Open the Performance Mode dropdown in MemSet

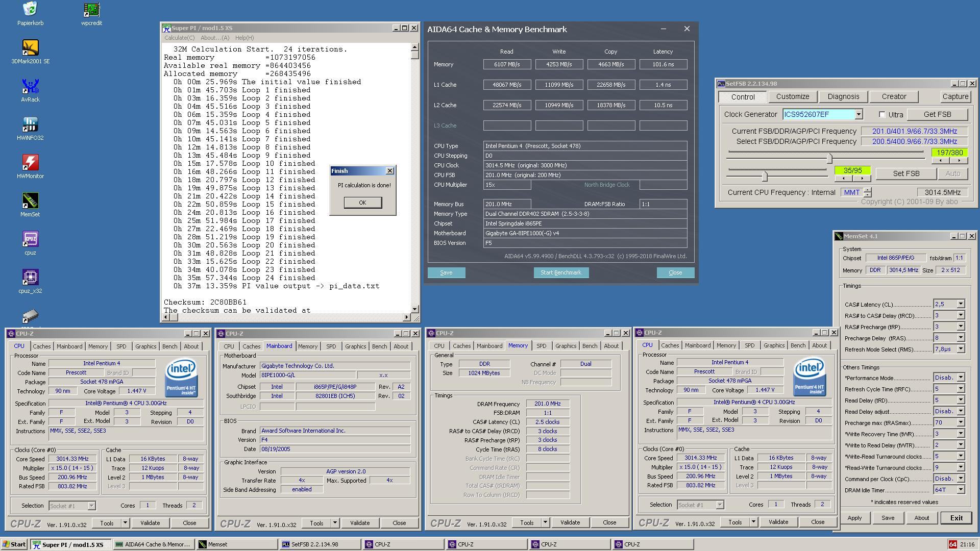coord(960,378)
